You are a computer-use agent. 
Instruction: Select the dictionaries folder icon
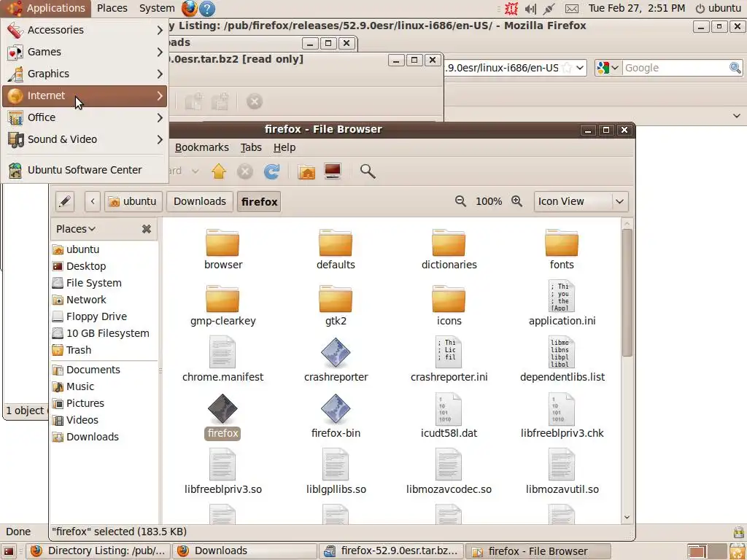click(449, 242)
